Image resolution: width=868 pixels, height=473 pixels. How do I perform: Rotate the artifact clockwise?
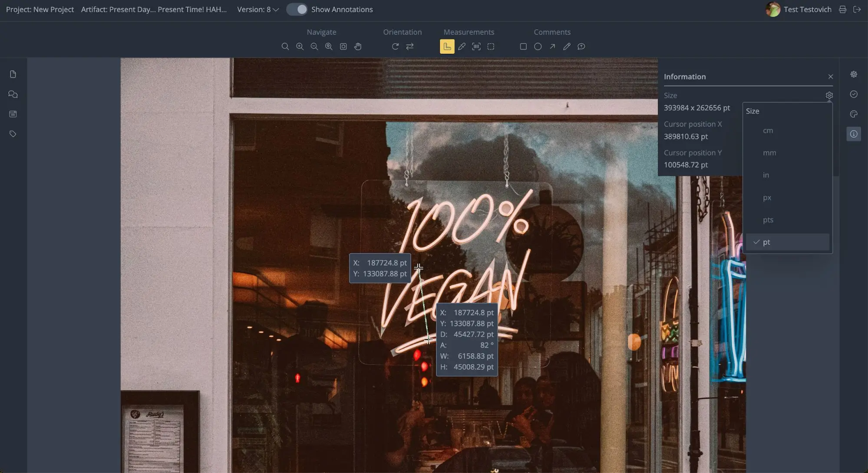tap(395, 46)
